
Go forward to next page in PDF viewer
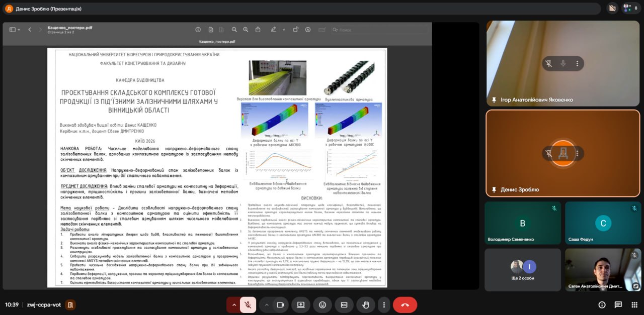(x=40, y=30)
